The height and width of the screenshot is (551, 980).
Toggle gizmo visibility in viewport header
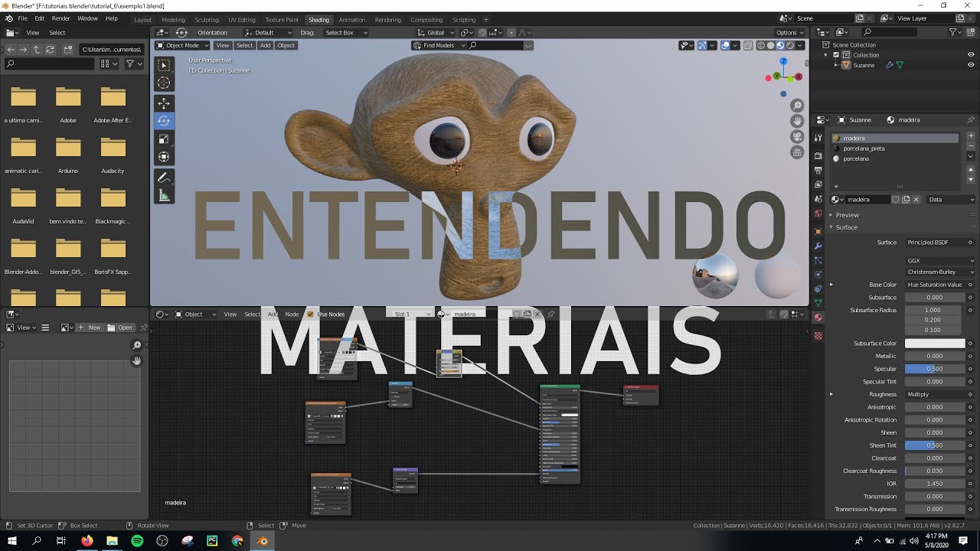(x=703, y=45)
